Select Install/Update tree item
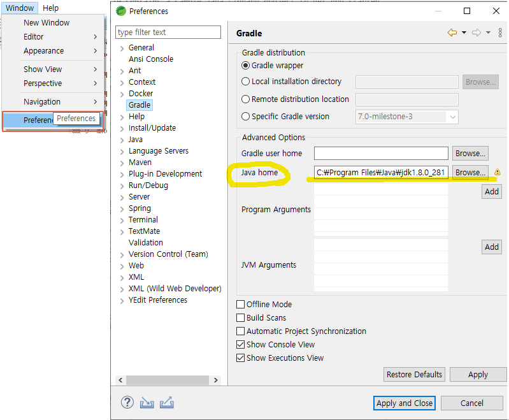Image resolution: width=509 pixels, height=420 pixels. click(152, 128)
